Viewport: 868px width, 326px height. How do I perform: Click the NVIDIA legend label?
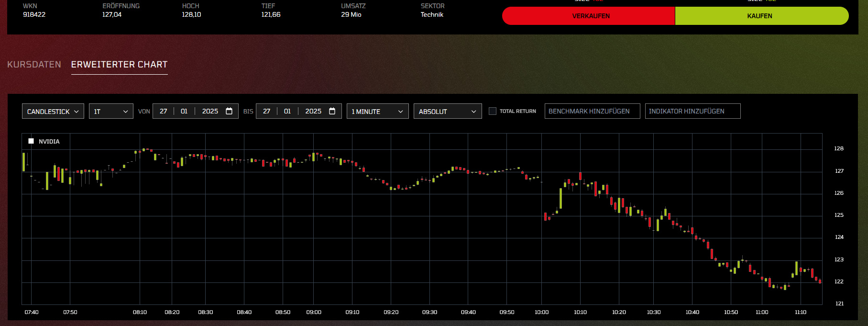click(x=49, y=142)
